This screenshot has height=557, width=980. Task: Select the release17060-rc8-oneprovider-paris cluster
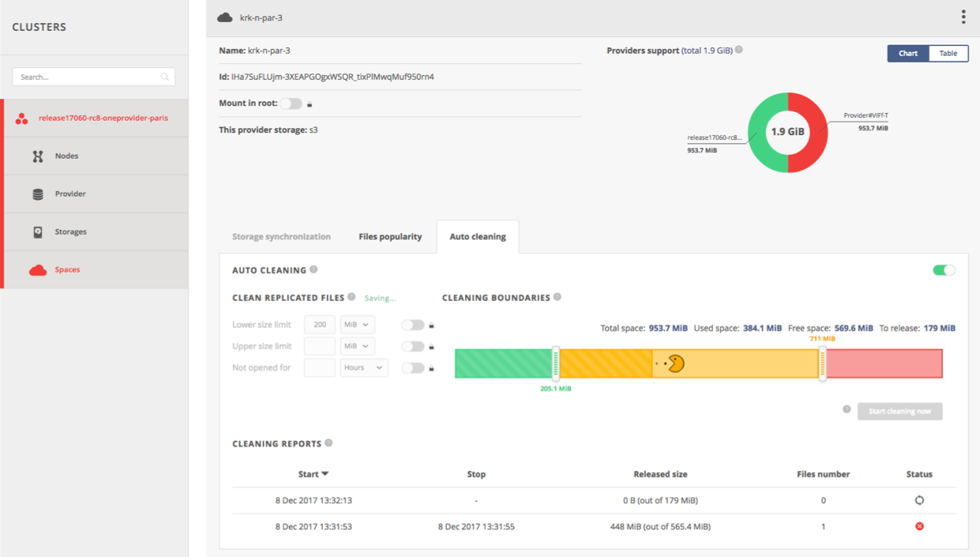click(x=96, y=119)
